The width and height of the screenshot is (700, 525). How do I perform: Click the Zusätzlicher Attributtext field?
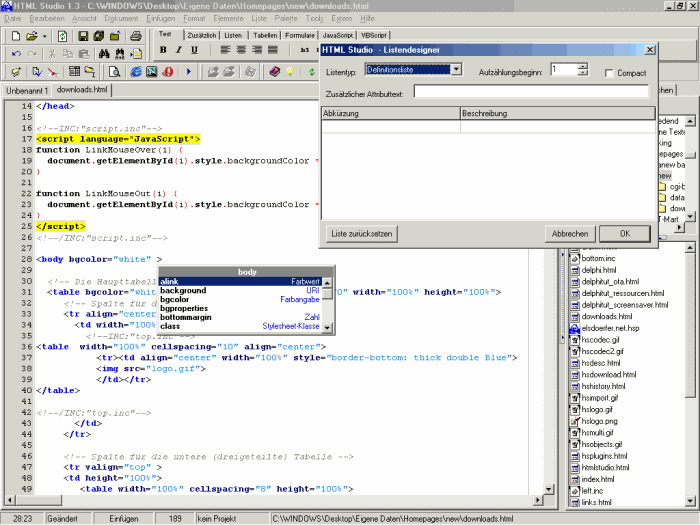531,92
